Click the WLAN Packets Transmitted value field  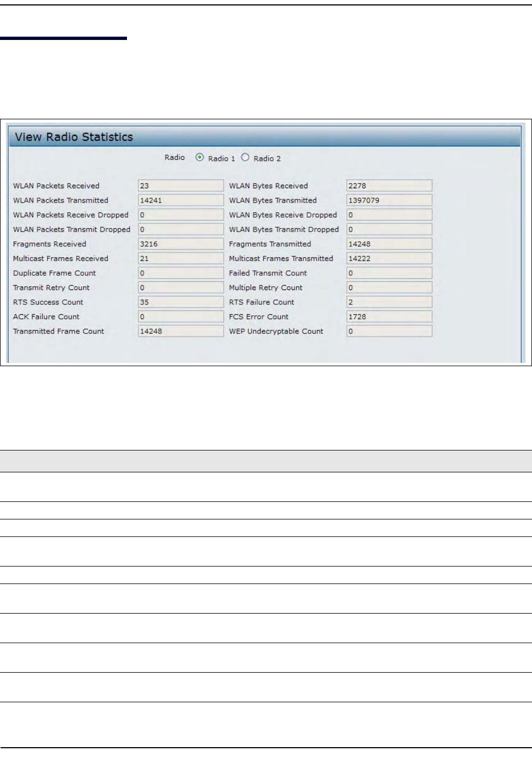[181, 200]
